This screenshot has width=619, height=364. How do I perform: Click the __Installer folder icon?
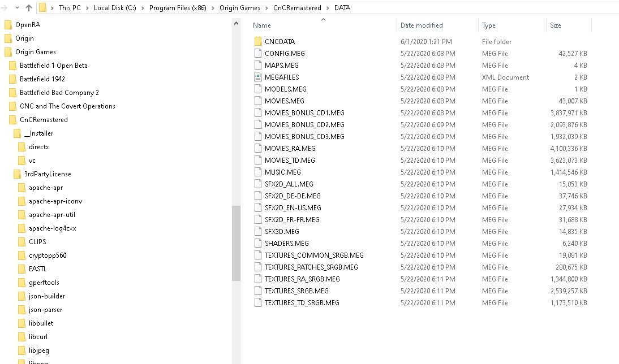click(x=17, y=133)
